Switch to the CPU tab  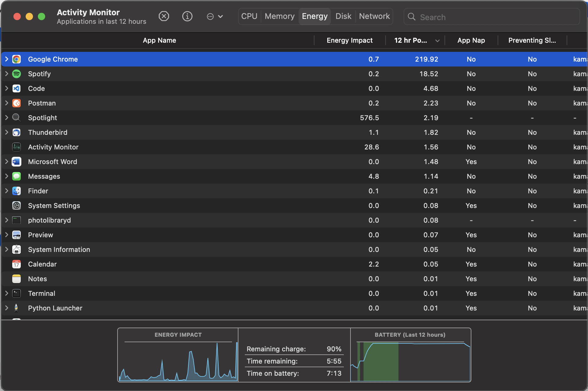point(249,16)
